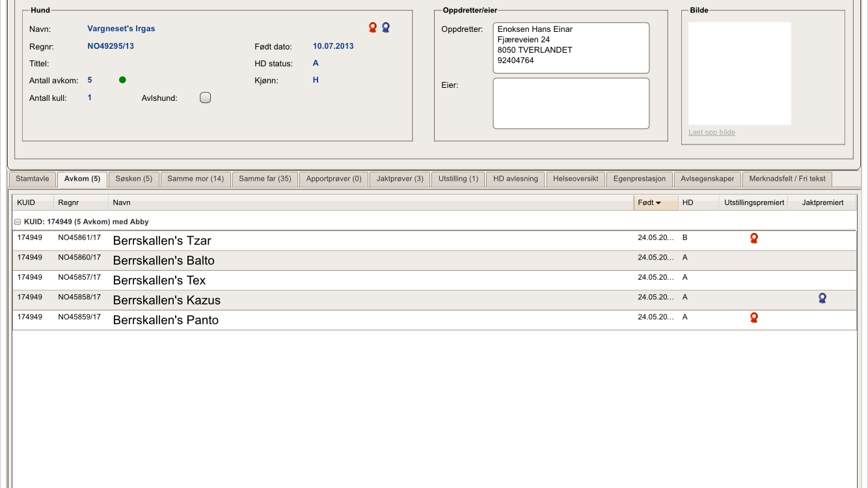The width and height of the screenshot is (868, 488).
Task: Click the blue hunting award icon for Berrskallen's Kazus
Action: (x=822, y=298)
